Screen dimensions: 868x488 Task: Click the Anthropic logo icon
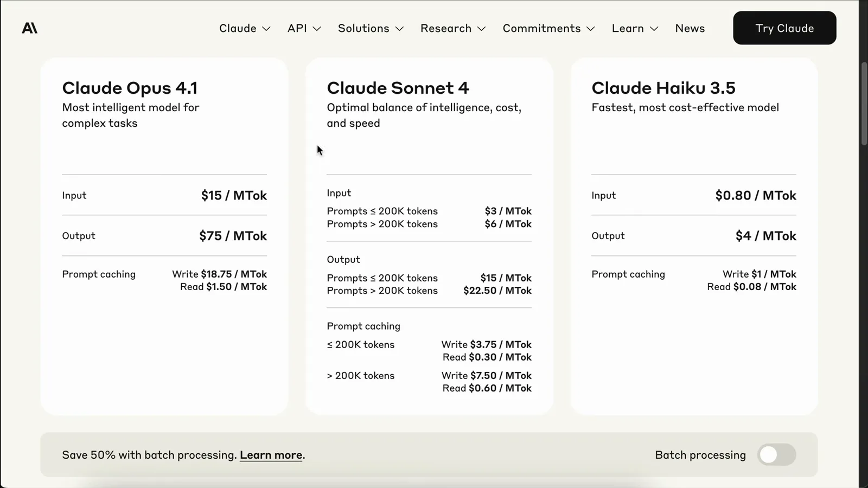[30, 28]
